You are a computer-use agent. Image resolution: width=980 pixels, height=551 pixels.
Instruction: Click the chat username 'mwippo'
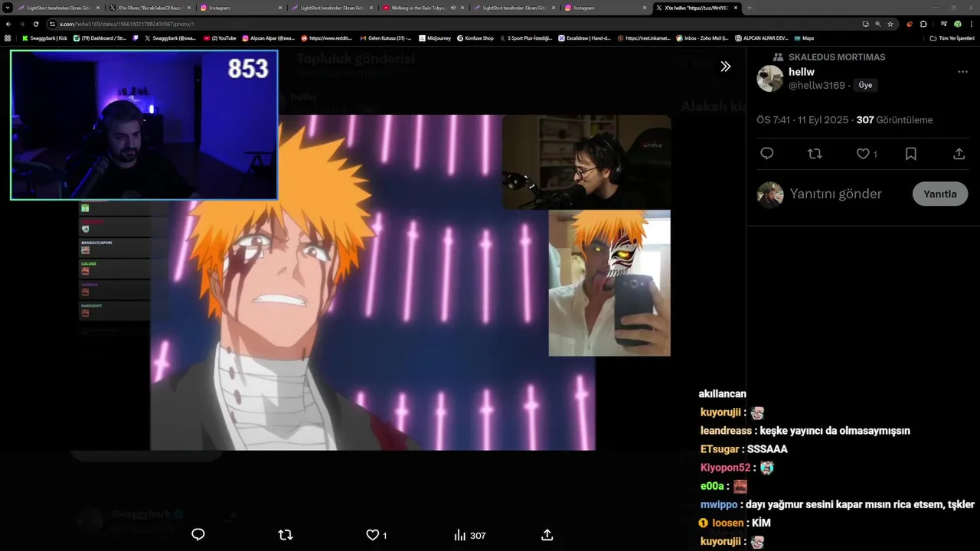click(719, 504)
